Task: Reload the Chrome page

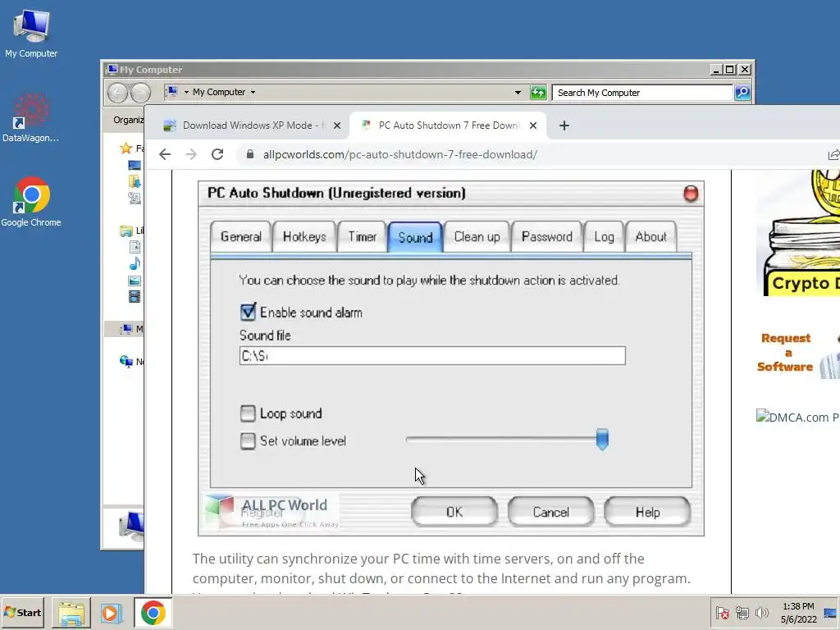Action: (217, 154)
